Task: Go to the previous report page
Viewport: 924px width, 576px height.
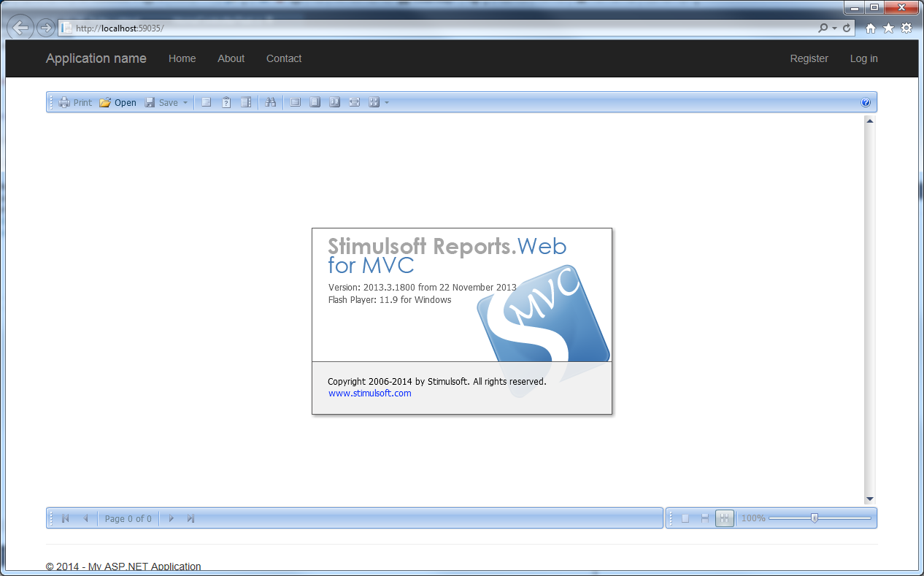Action: [x=85, y=518]
